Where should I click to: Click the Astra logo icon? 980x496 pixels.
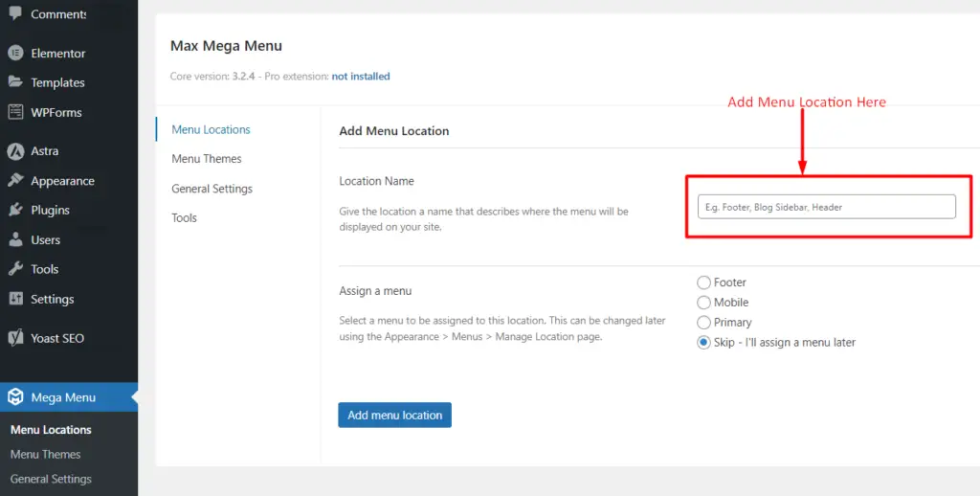(x=15, y=150)
